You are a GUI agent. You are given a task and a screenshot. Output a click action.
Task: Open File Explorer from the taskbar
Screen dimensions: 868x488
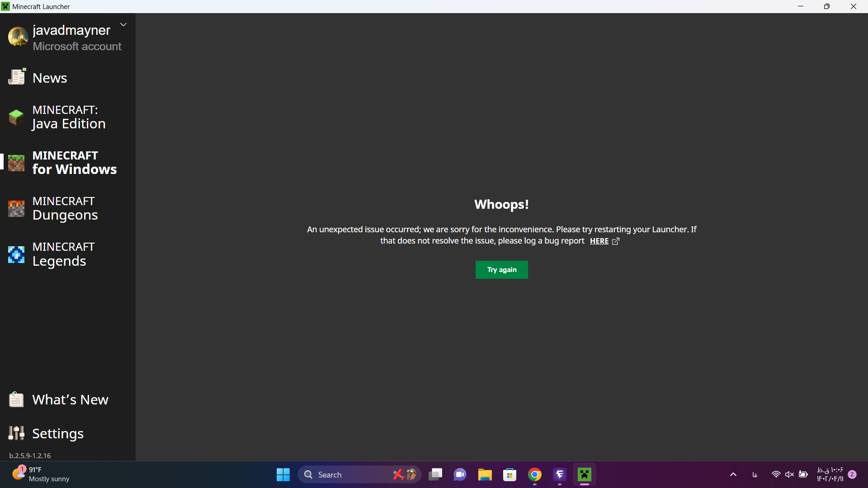pos(485,474)
